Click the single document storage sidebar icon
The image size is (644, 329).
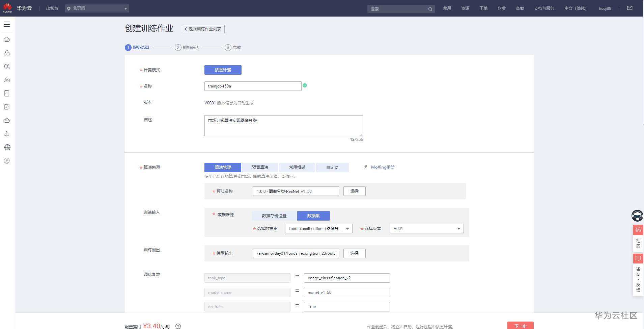click(x=7, y=93)
